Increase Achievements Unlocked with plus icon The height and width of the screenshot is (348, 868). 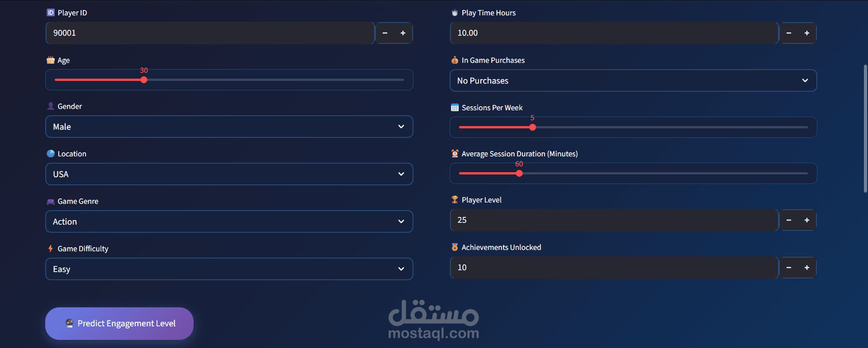click(x=807, y=268)
